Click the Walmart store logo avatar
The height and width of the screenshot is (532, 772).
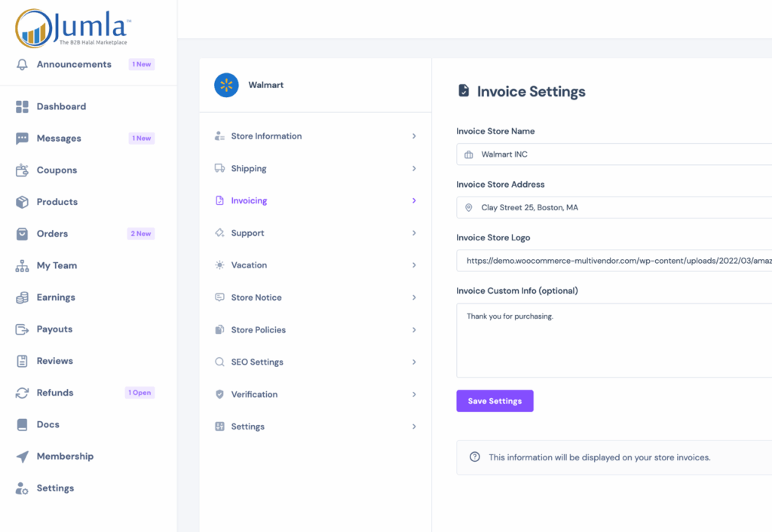click(x=226, y=85)
